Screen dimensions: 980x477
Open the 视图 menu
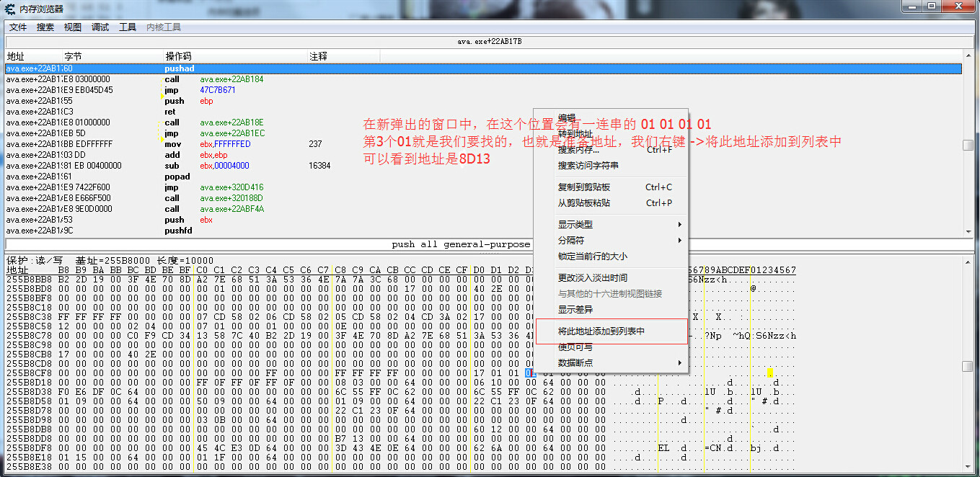[73, 27]
